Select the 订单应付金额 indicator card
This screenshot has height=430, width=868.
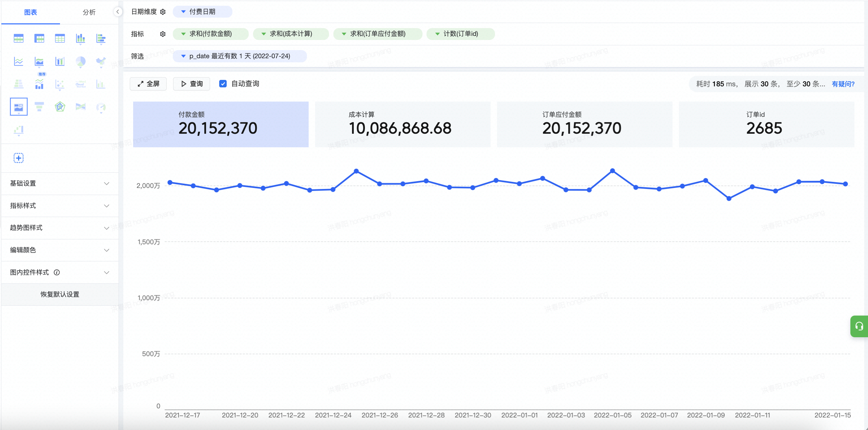point(584,124)
